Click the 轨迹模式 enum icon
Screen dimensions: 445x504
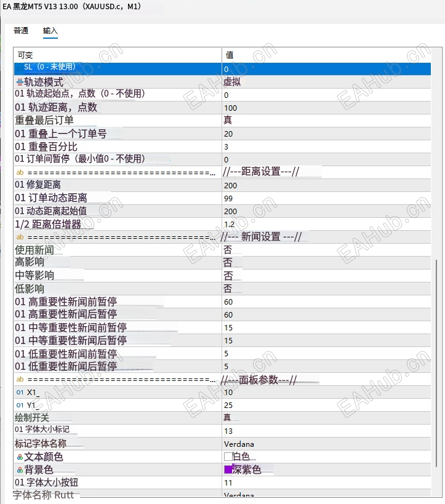tap(20, 82)
